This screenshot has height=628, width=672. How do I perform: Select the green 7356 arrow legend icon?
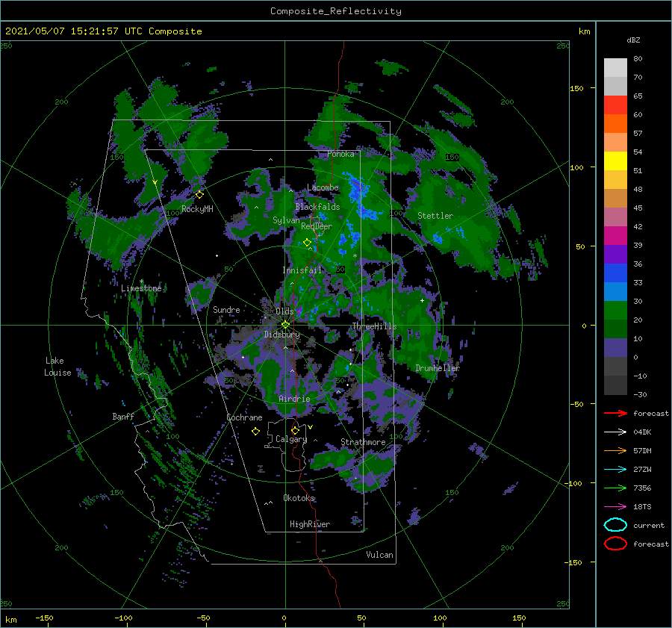[x=615, y=488]
